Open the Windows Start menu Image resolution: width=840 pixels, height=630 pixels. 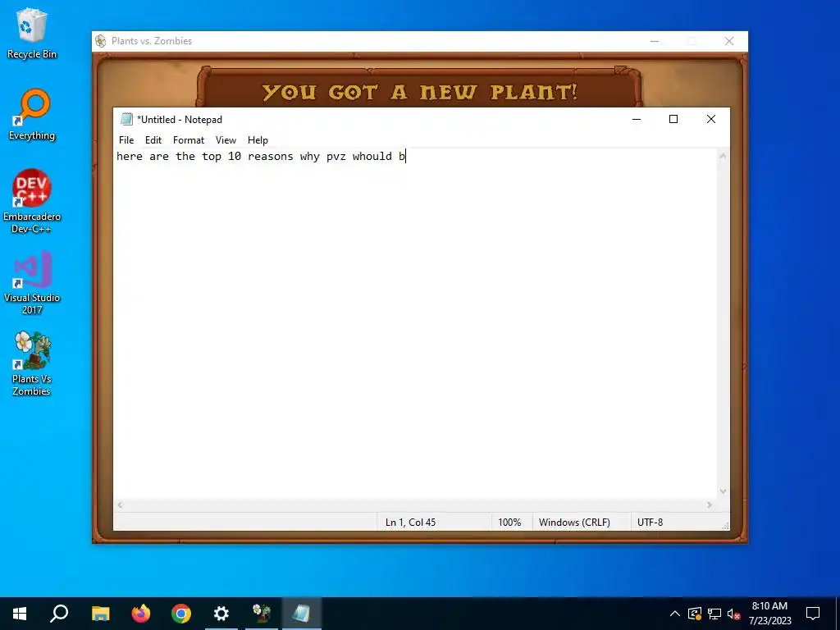pos(20,614)
